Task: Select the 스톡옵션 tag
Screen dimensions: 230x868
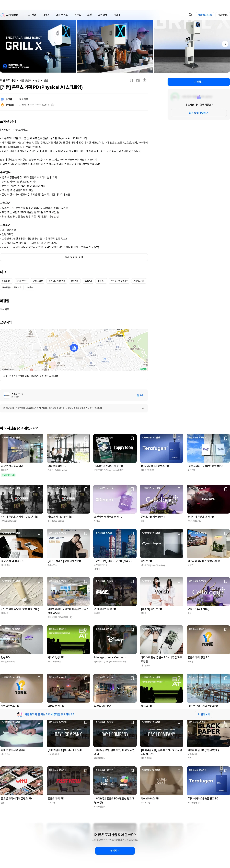Action: click(x=101, y=281)
